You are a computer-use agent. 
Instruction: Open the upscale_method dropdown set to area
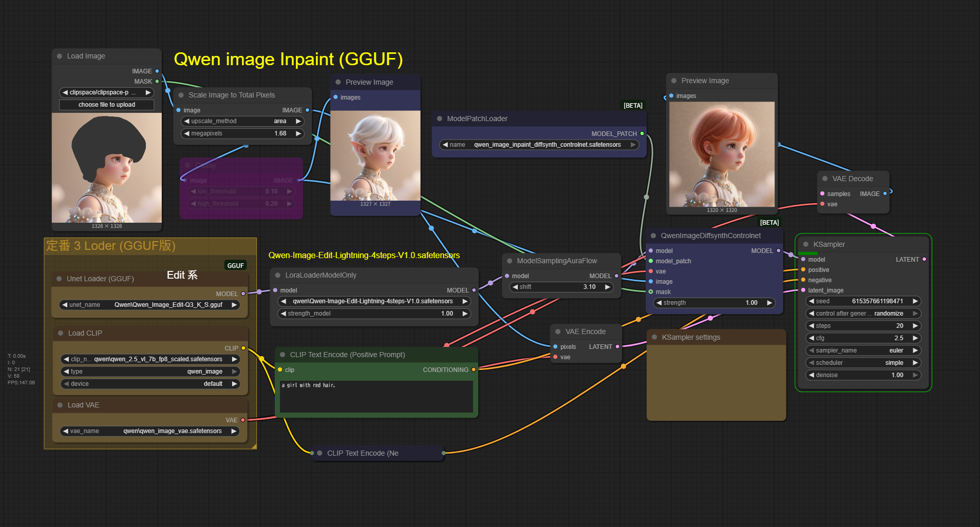point(242,121)
